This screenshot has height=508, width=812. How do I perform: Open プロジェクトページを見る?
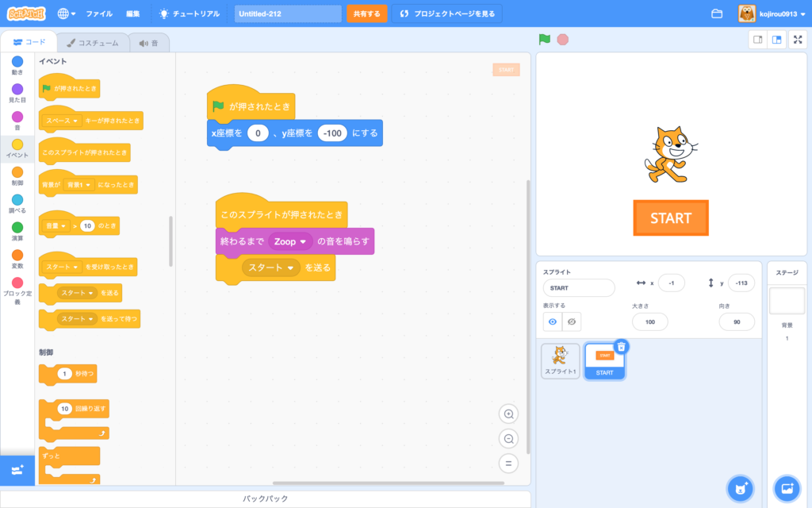(446, 13)
